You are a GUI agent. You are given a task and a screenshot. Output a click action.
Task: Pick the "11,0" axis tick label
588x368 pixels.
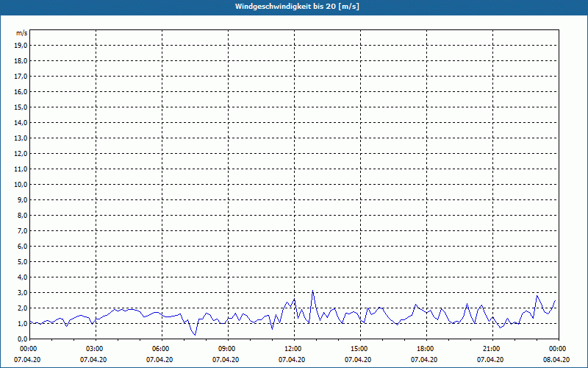click(21, 169)
